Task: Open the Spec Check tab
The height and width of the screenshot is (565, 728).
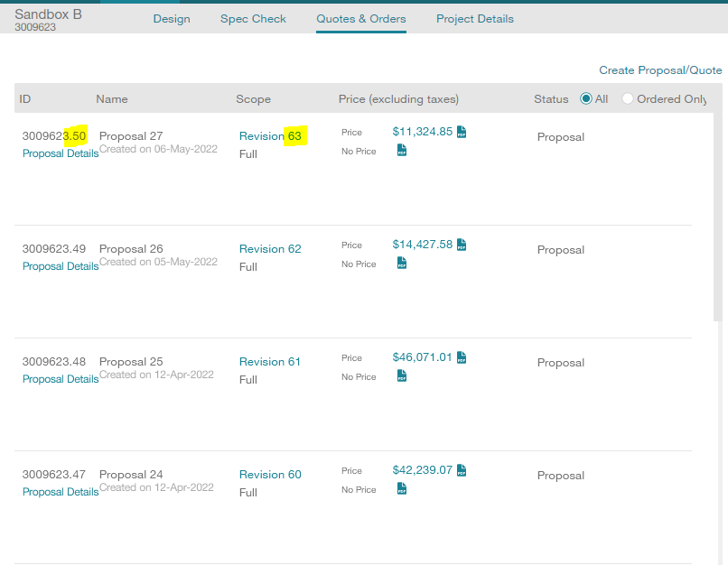Action: (253, 19)
